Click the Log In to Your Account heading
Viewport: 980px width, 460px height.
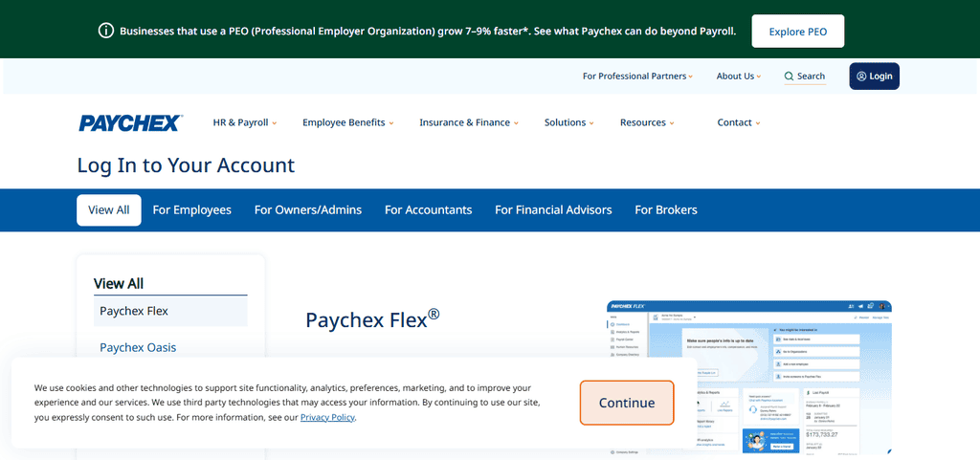(x=186, y=165)
